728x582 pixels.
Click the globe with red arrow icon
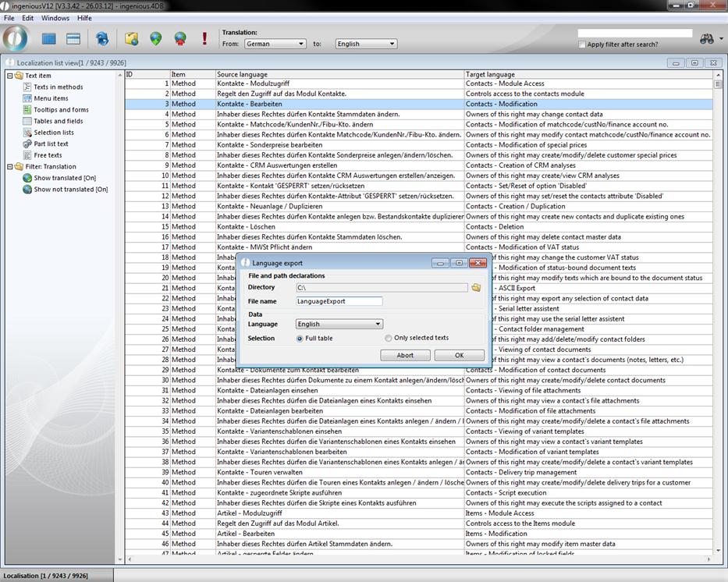point(180,38)
